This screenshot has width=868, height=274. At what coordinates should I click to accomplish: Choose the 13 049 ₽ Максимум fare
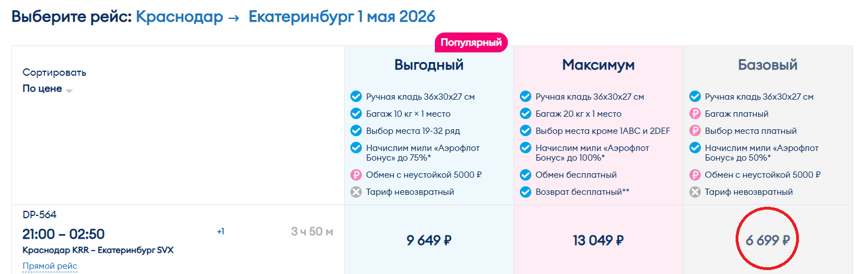coord(598,240)
